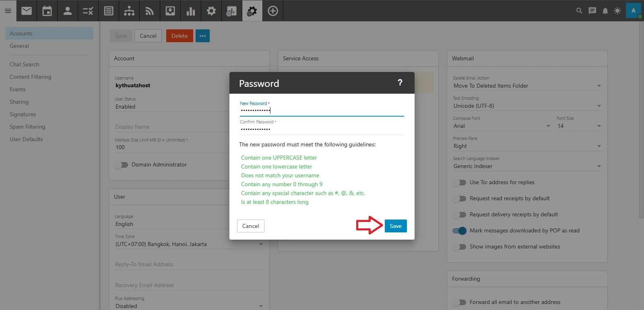Open the contacts person icon
This screenshot has width=644, height=310.
(x=68, y=11)
